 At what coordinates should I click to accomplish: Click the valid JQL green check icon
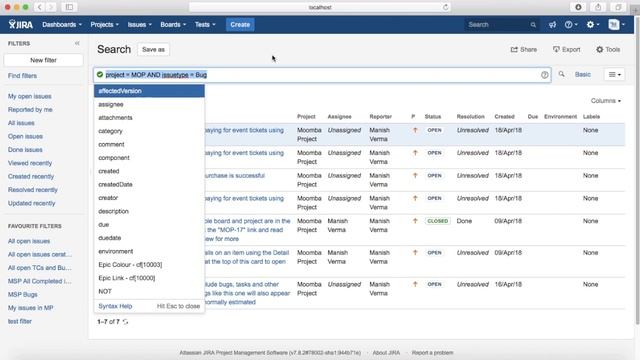pos(100,75)
